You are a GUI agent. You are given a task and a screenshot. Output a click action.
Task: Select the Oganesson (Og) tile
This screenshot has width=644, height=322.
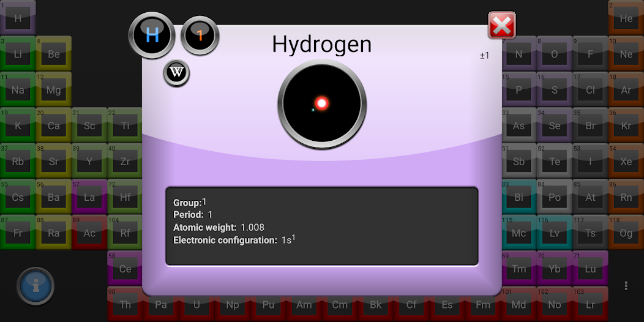[626, 233]
